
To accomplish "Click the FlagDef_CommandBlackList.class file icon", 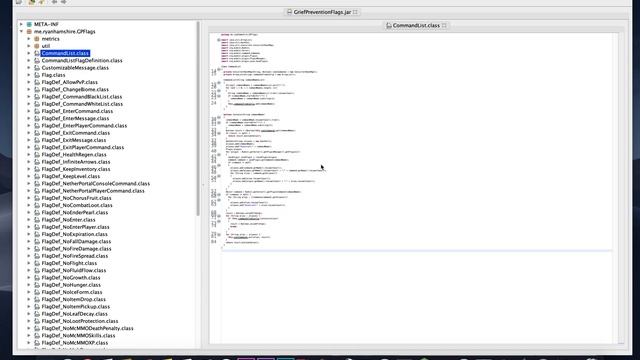I will (x=37, y=97).
